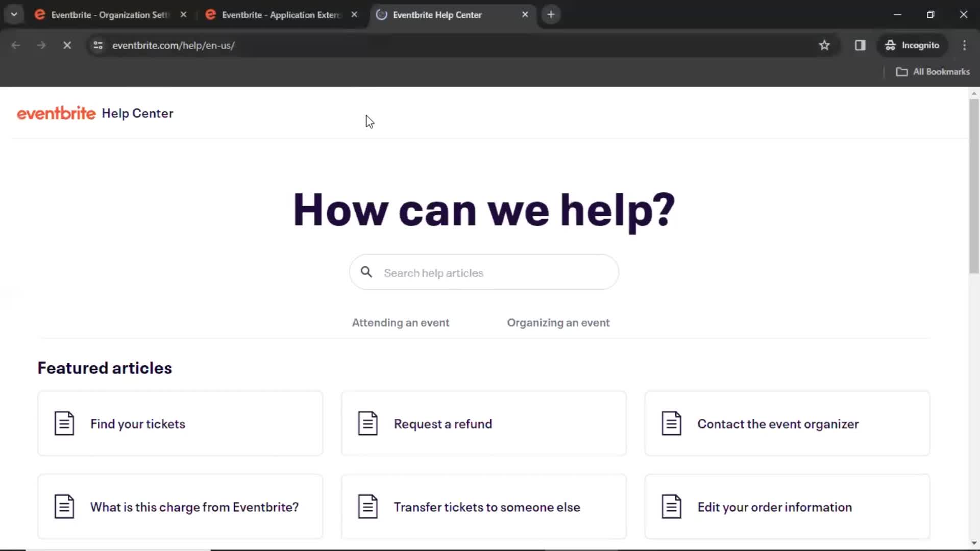Open a new browser tab
This screenshot has width=980, height=551.
pos(551,15)
